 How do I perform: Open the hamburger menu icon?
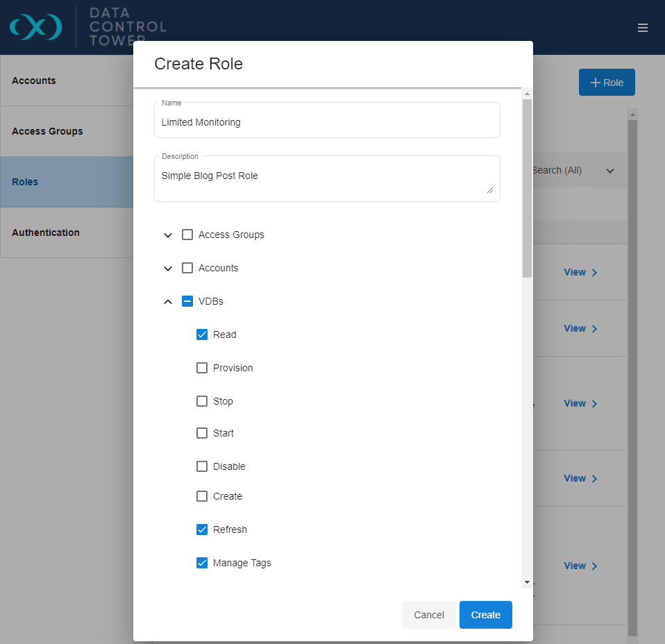(x=643, y=28)
